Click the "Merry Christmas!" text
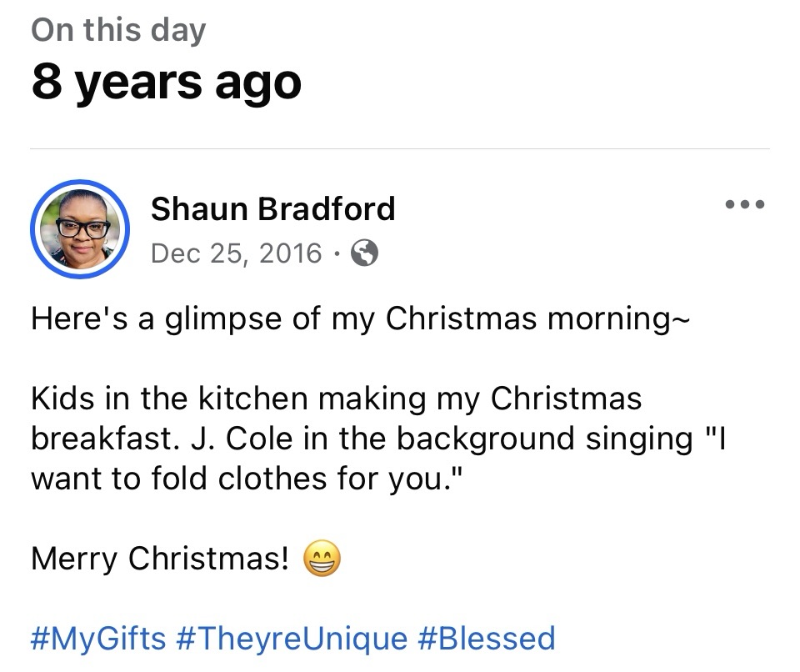Viewport: 800px width, 672px height. (160, 559)
